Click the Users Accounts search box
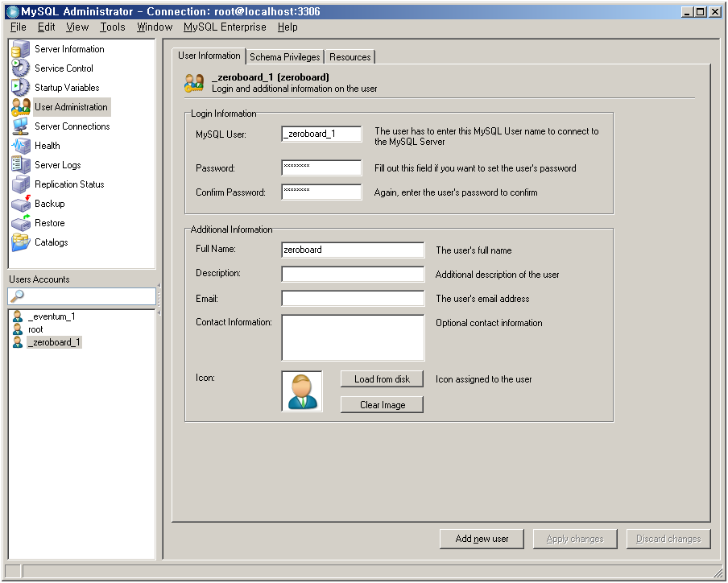Viewport: 728px width, 583px height. click(x=81, y=296)
